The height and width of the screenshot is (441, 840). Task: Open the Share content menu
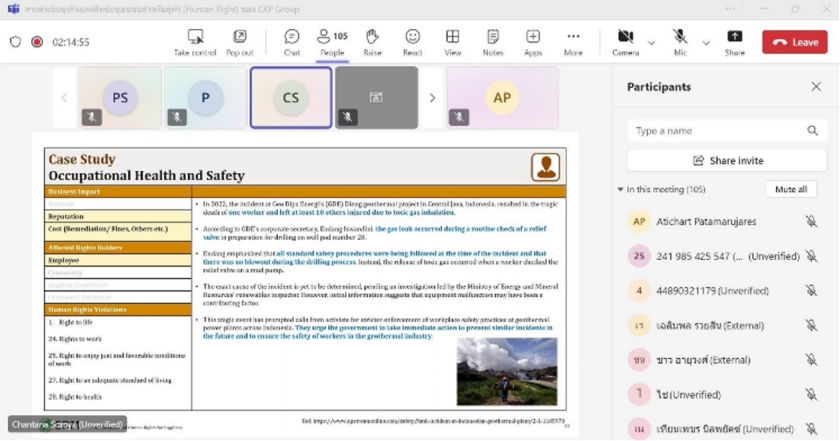point(734,42)
